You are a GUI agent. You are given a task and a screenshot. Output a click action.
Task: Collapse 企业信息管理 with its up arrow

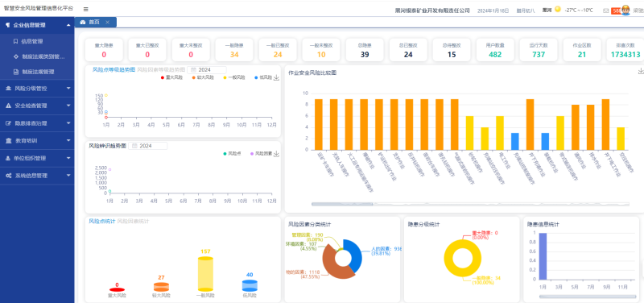tap(68, 25)
